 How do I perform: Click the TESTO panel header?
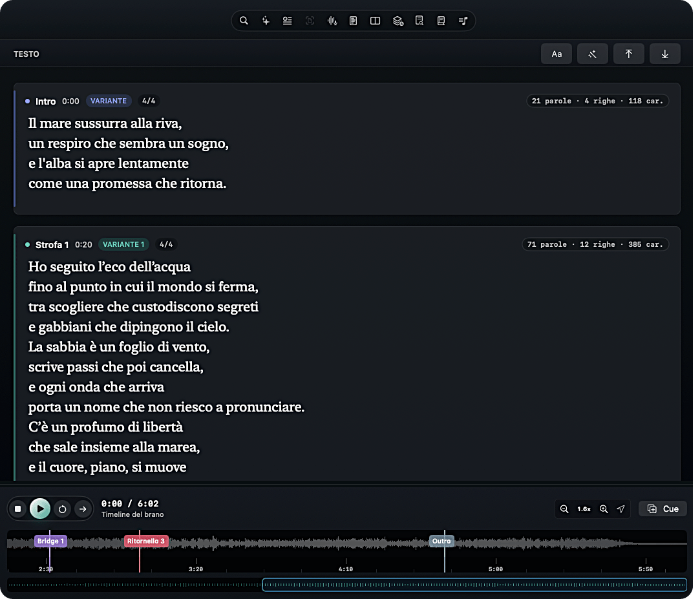click(27, 54)
